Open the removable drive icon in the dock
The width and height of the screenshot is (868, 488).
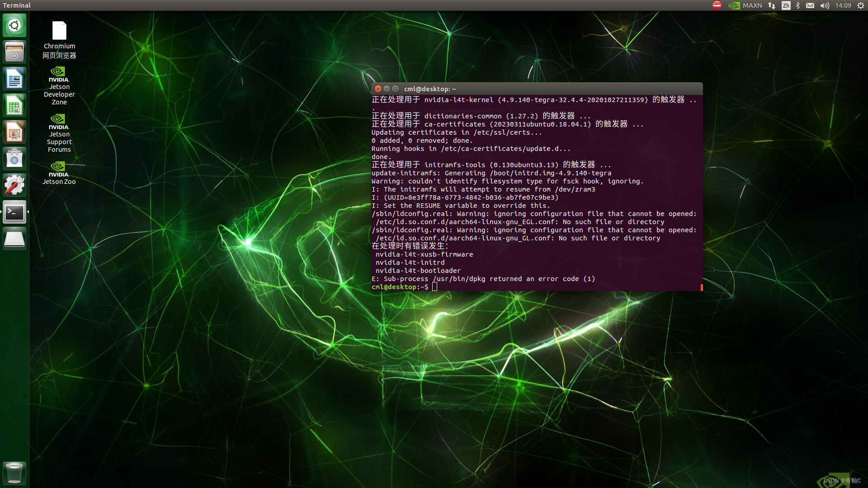[14, 239]
